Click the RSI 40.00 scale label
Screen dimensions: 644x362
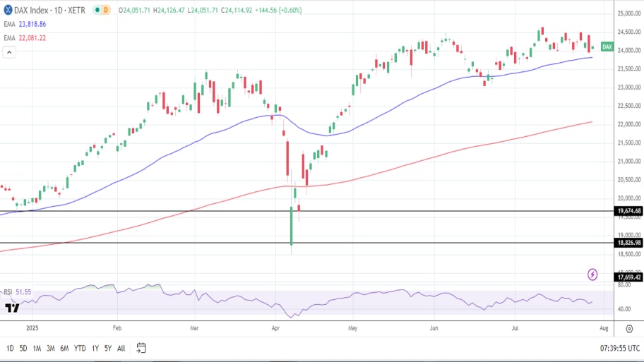click(x=624, y=308)
